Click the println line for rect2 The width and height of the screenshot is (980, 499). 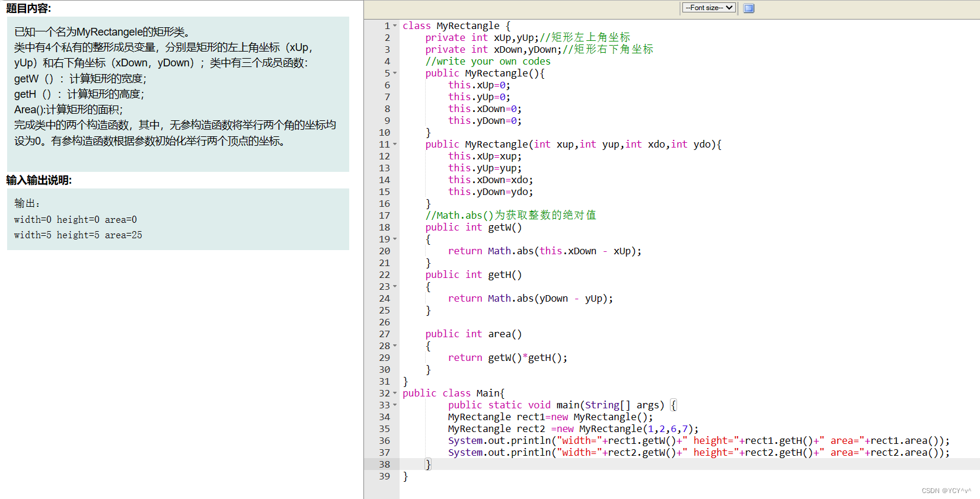[x=699, y=452]
